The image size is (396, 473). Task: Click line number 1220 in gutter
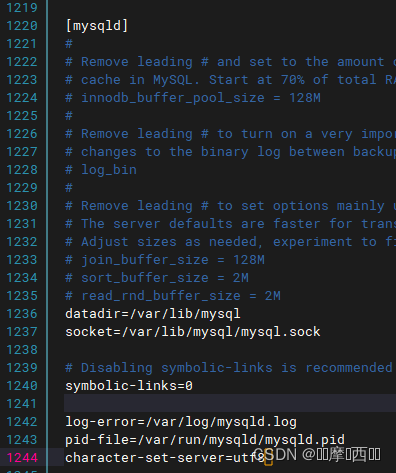coord(22,26)
